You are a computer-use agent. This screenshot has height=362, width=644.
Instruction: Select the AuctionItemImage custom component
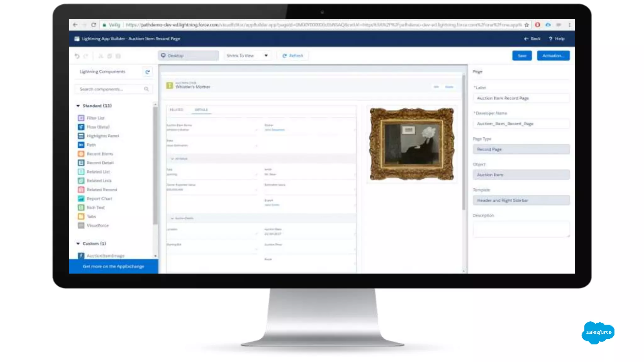click(x=101, y=256)
